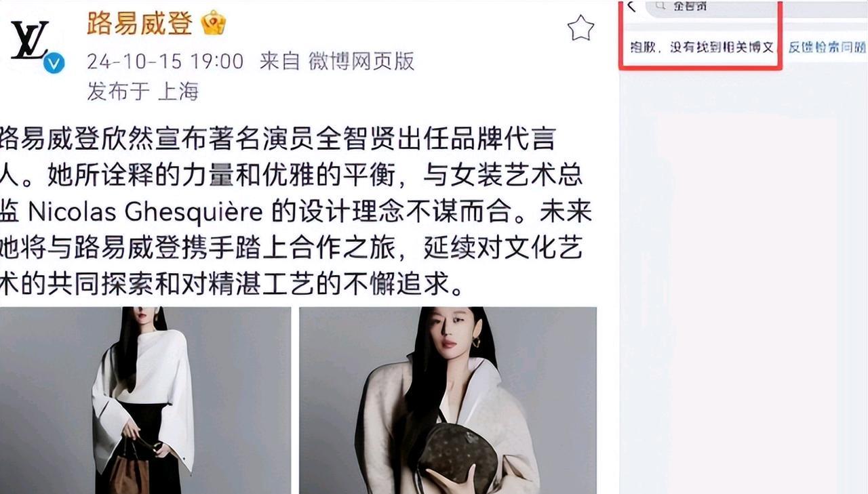The width and height of the screenshot is (868, 494).
Task: Click the 抱歉,没有找到相关博文 message
Action: click(x=701, y=48)
